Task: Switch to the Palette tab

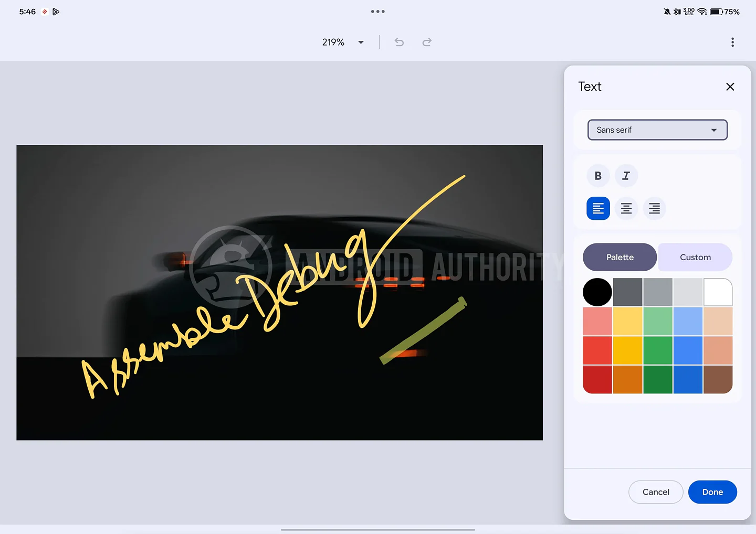Action: 619,257
